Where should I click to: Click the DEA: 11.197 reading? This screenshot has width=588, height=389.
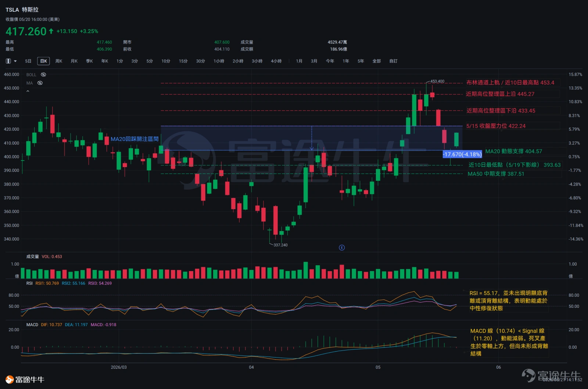tap(76, 325)
